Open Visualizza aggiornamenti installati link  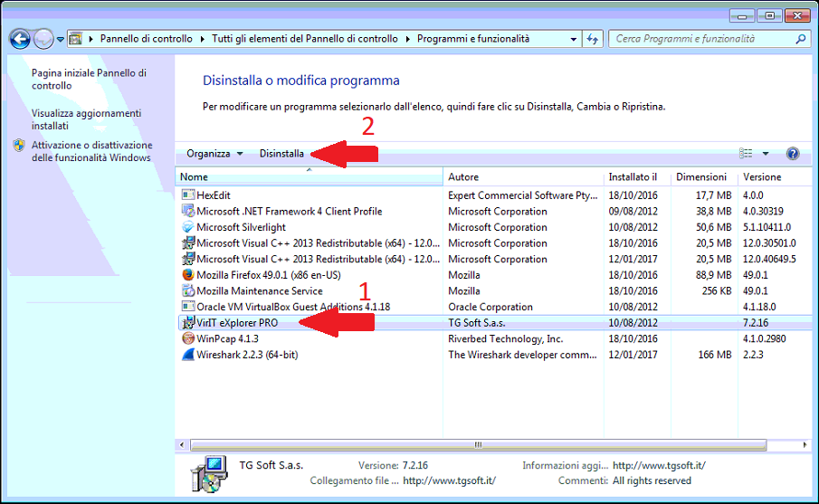86,119
